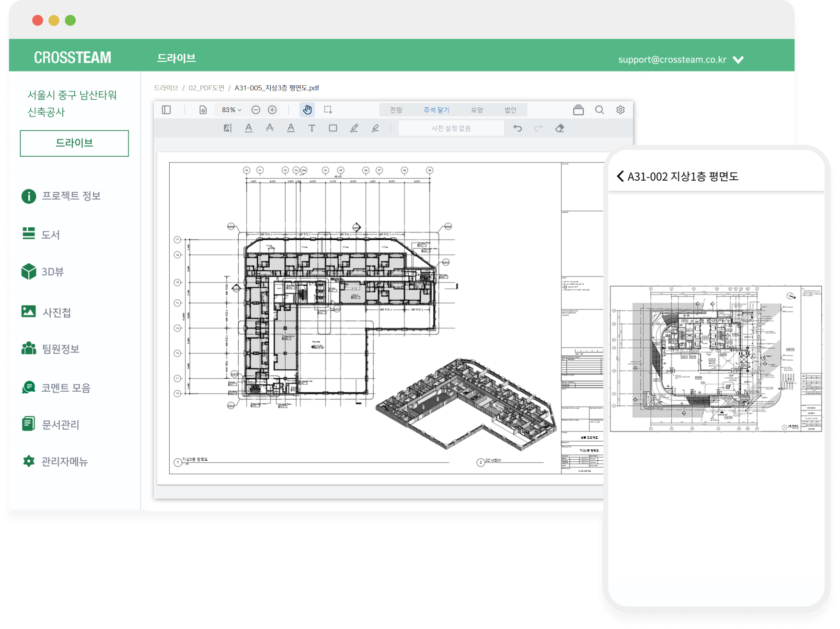840x629 pixels.
Task: Open 관리자메뉴 in sidebar
Action: (55, 461)
